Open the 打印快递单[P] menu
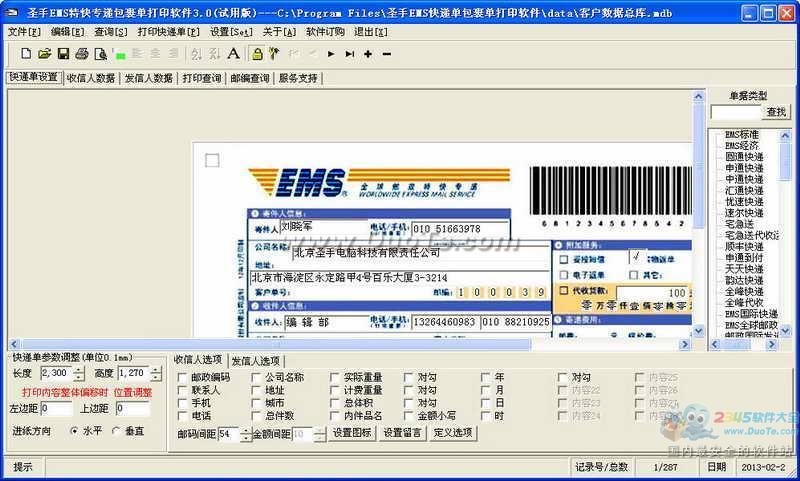Image resolution: width=800 pixels, height=481 pixels. (168, 32)
